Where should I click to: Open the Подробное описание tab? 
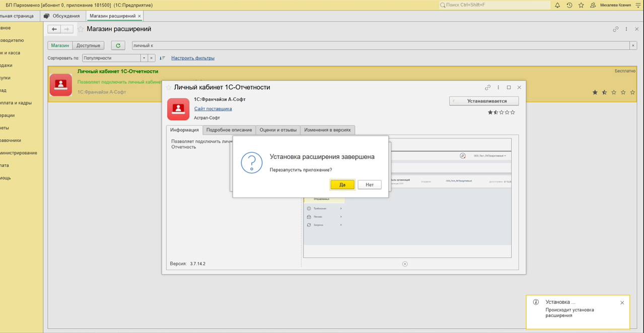point(229,130)
